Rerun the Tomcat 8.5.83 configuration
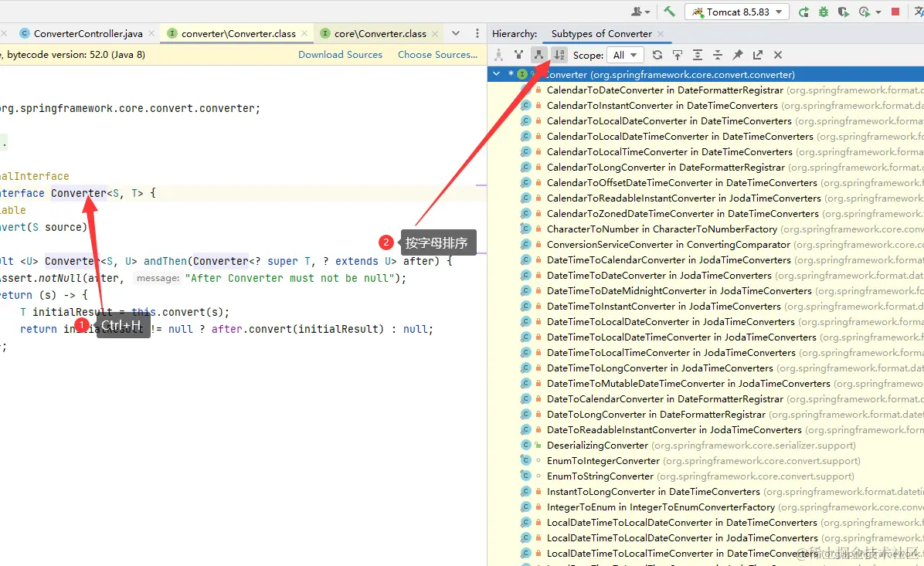The image size is (924, 566). [803, 12]
